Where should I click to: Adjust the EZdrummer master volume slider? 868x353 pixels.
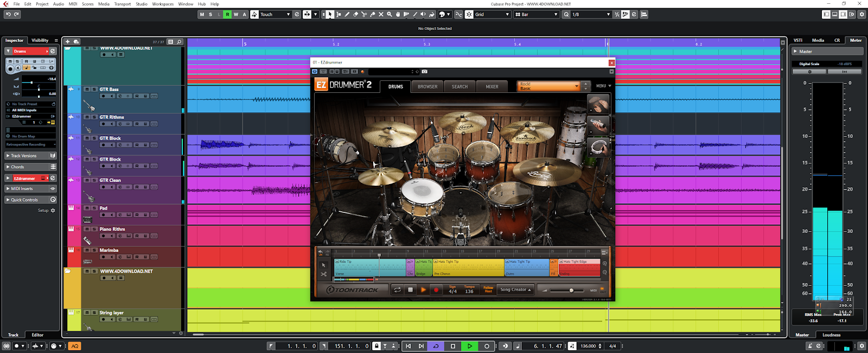coord(571,290)
